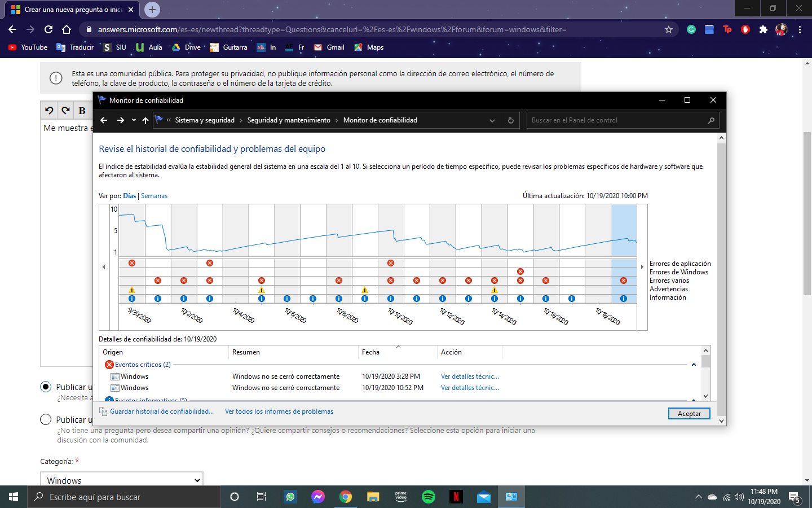Open 'Ver detalles técnic...' for 3:28 PM event
812x508 pixels.
470,376
